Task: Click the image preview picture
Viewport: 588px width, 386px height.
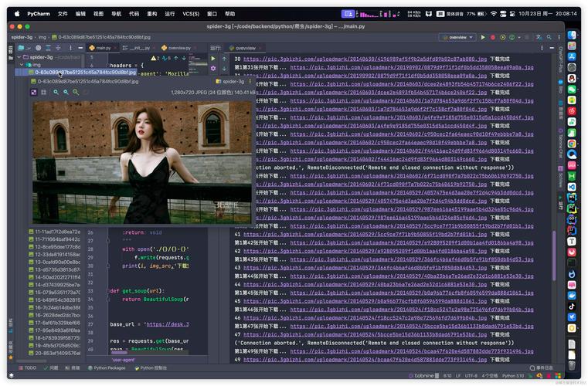Action: click(141, 162)
